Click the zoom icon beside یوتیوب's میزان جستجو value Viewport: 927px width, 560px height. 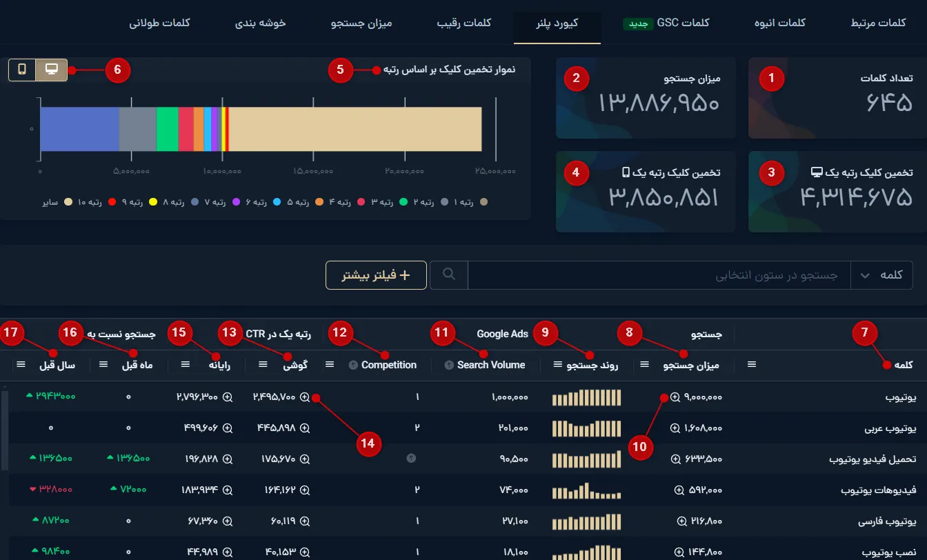click(x=675, y=398)
